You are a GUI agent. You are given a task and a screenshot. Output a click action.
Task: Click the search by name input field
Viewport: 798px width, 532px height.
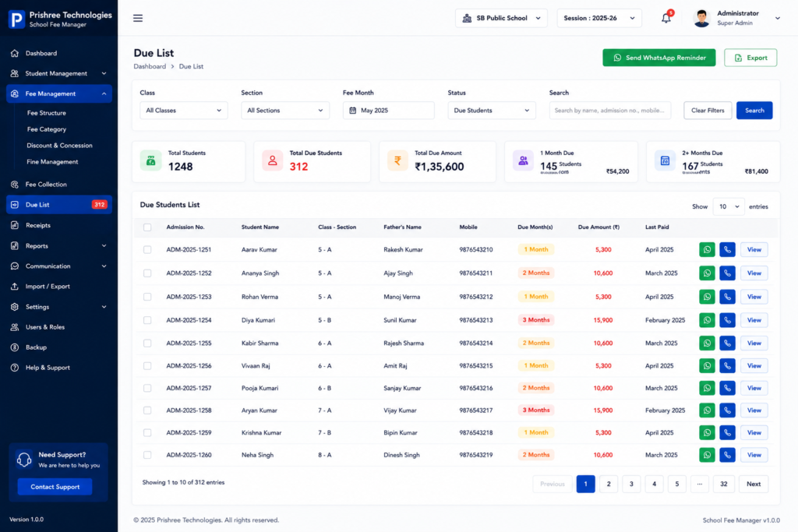click(x=609, y=111)
